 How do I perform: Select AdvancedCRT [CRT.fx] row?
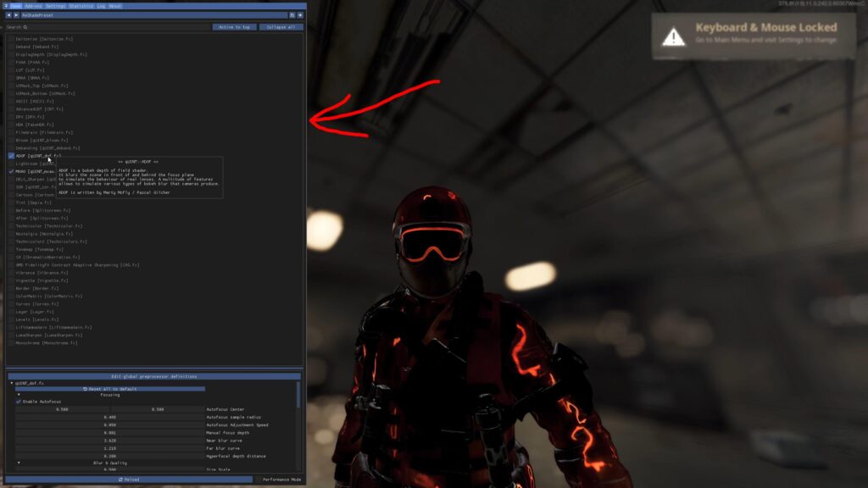39,109
